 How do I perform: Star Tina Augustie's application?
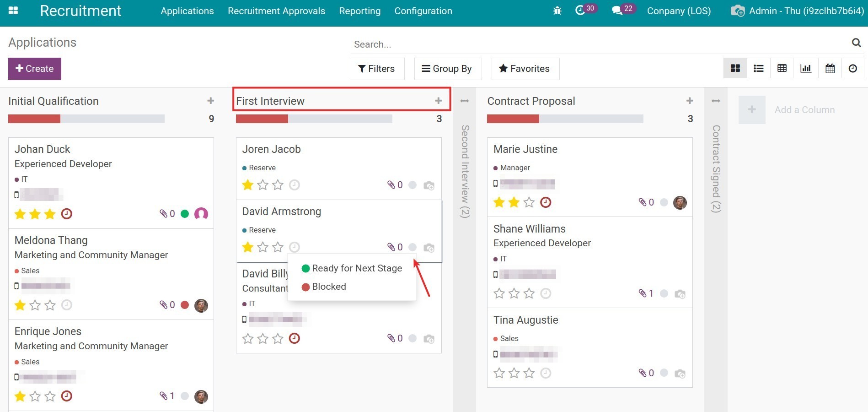498,373
